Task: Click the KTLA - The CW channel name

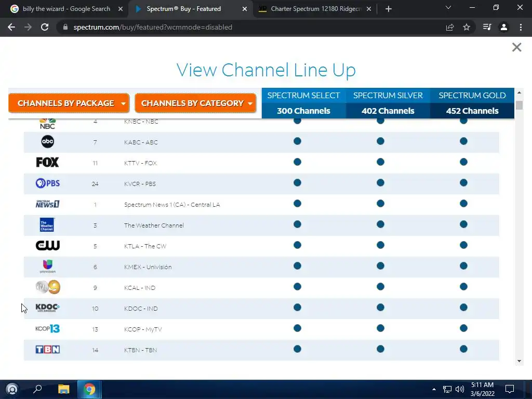Action: pyautogui.click(x=145, y=246)
